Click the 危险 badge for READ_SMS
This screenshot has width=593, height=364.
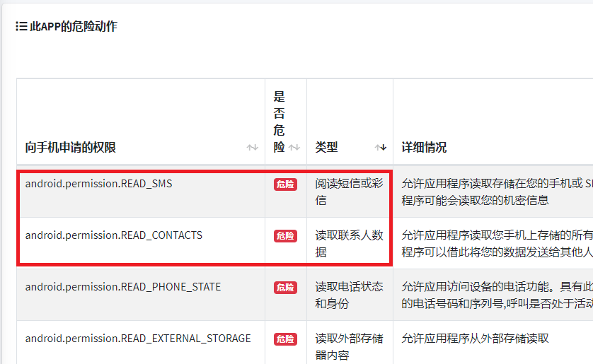pyautogui.click(x=286, y=184)
